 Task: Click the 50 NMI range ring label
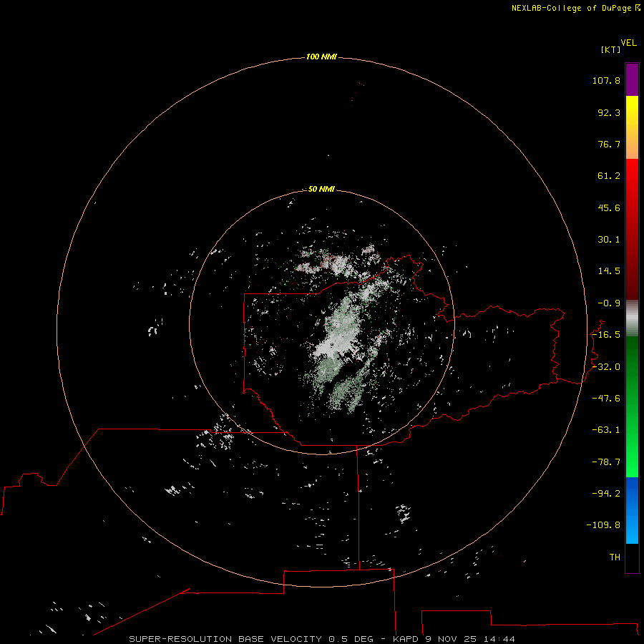pos(321,189)
